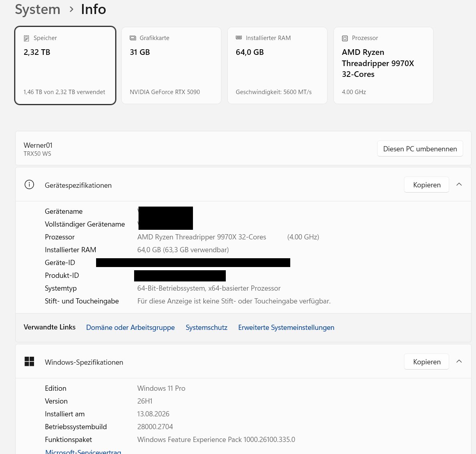Click the PC name Werner01
The image size is (476, 454).
(x=38, y=145)
